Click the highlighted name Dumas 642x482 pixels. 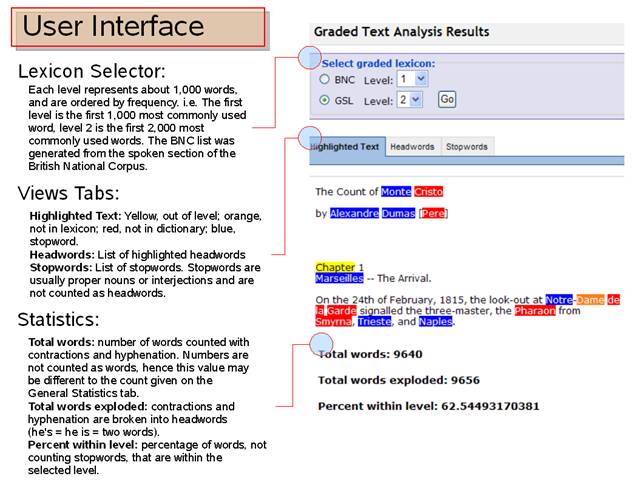pos(398,213)
